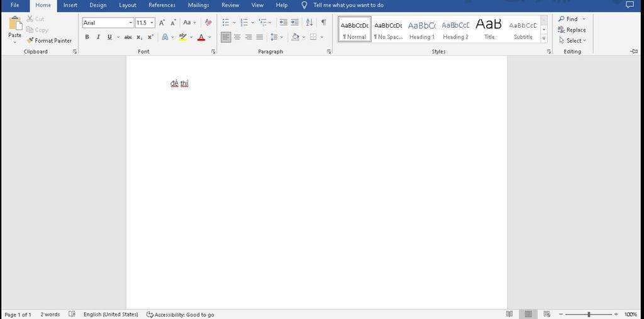Align text left
Viewport: 644px width, 319px height.
(x=226, y=37)
